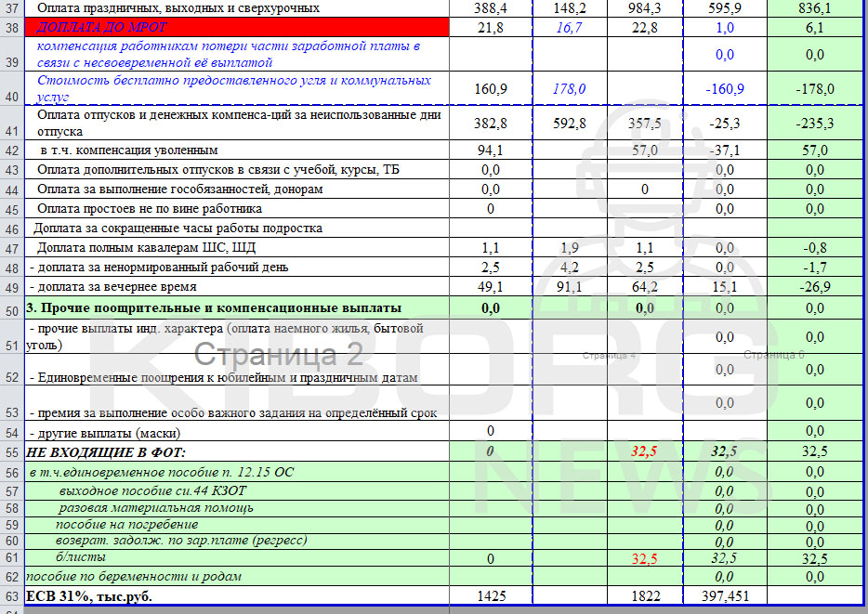Click value 4,2 in row 48
The width and height of the screenshot is (868, 614).
(x=569, y=268)
